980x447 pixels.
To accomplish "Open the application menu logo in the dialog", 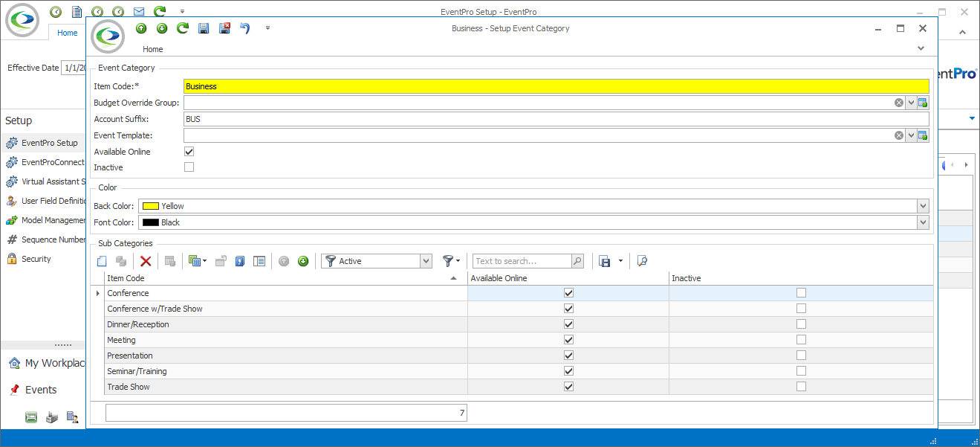I will (x=108, y=37).
